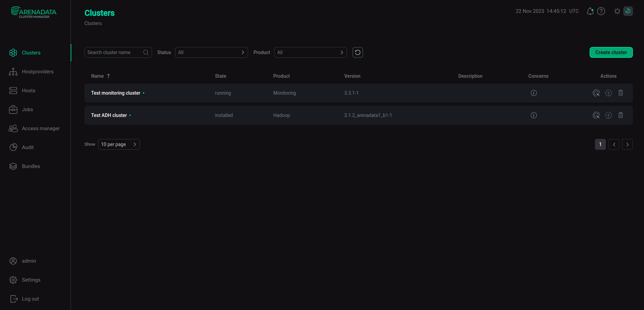Screen dimensions: 644x310
Task: Click the date and time display
Action: [547, 11]
